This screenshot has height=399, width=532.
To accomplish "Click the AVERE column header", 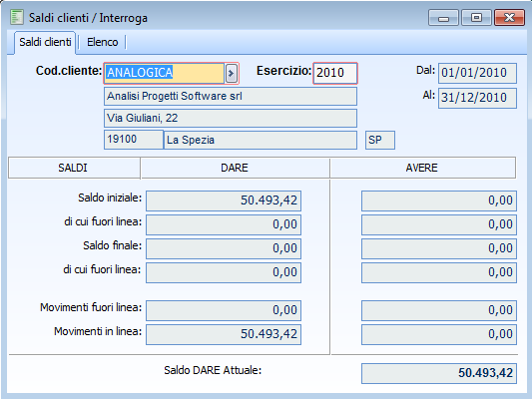I will 422,168.
